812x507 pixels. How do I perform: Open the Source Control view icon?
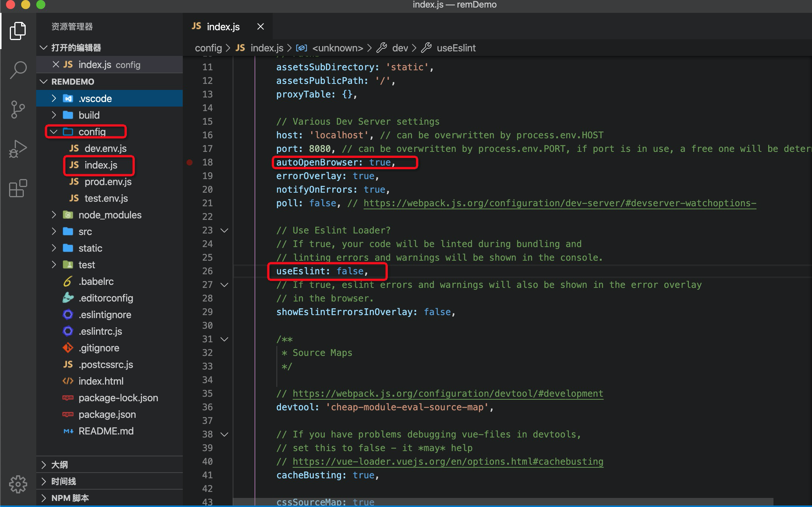pos(18,110)
